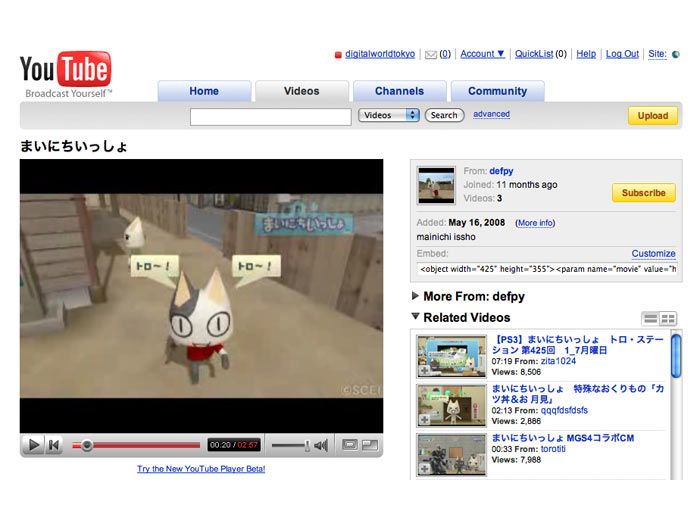Try the New YouTube Player Beta link
The image size is (700, 525).
201,469
